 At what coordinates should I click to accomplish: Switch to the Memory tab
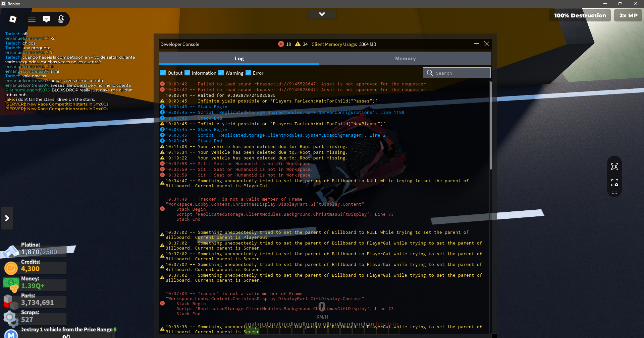click(x=405, y=59)
